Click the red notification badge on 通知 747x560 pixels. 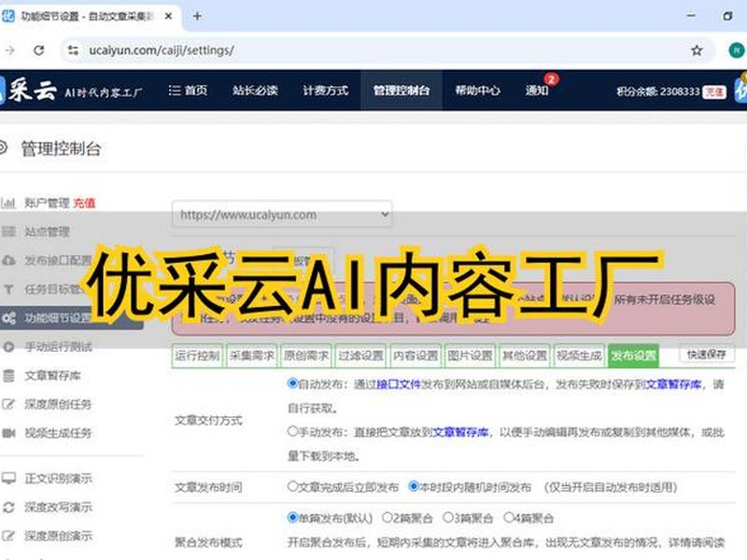pyautogui.click(x=551, y=79)
